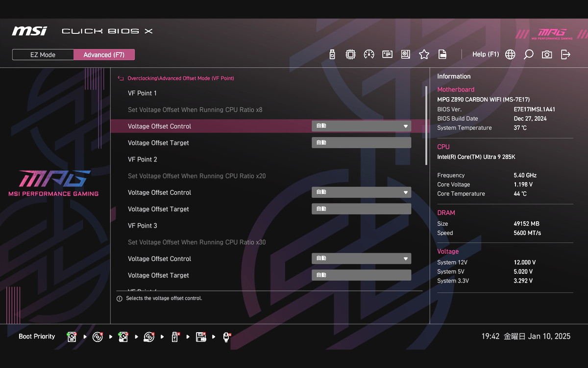Select the Advanced (F7) mode tab

click(x=104, y=55)
